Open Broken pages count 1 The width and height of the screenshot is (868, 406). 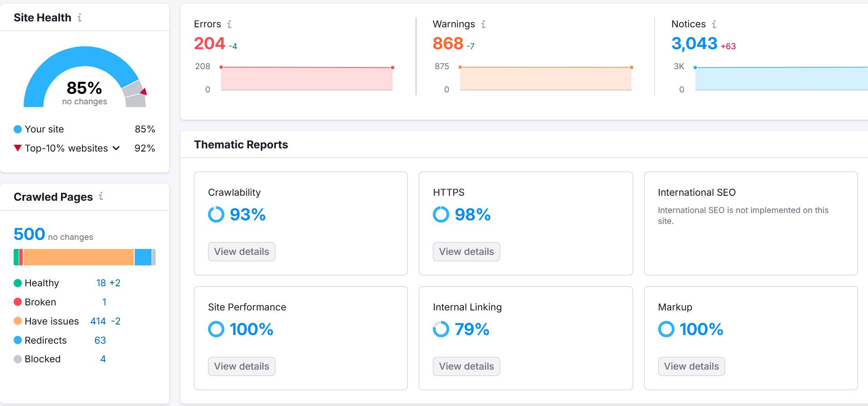104,302
